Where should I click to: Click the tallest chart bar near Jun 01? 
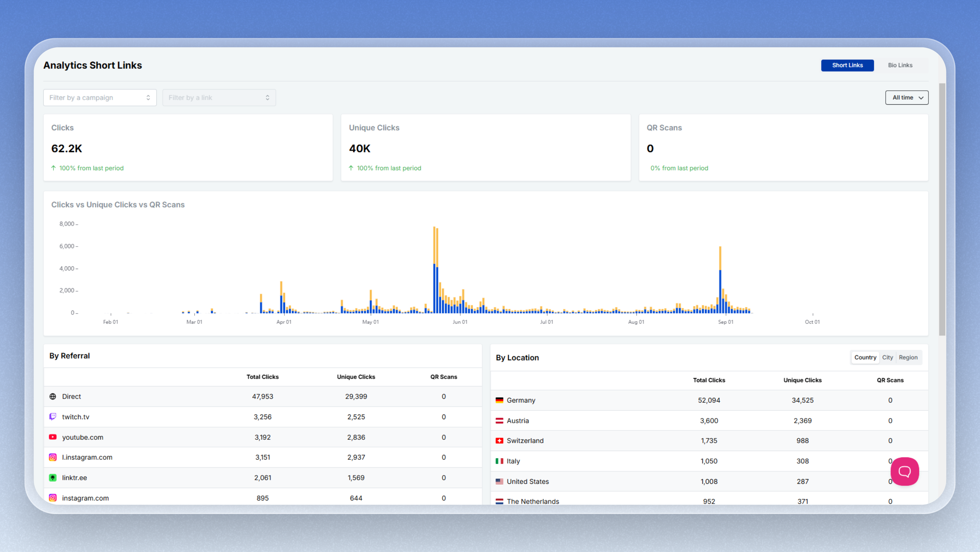point(434,270)
